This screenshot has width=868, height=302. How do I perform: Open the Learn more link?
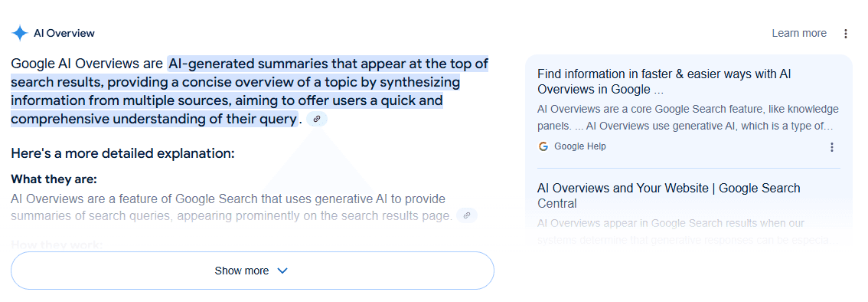(x=799, y=33)
